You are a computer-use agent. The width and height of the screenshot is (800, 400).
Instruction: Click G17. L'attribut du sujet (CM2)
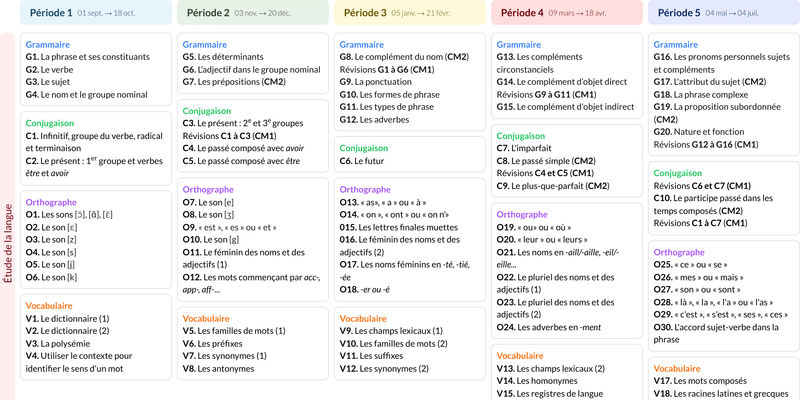pos(710,82)
